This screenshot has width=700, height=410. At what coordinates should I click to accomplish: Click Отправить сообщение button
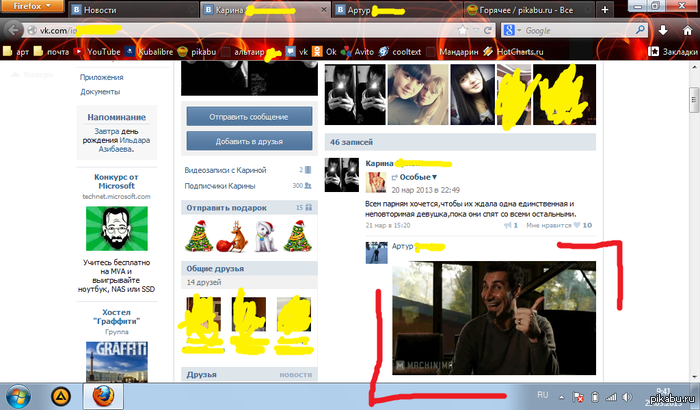(x=249, y=117)
